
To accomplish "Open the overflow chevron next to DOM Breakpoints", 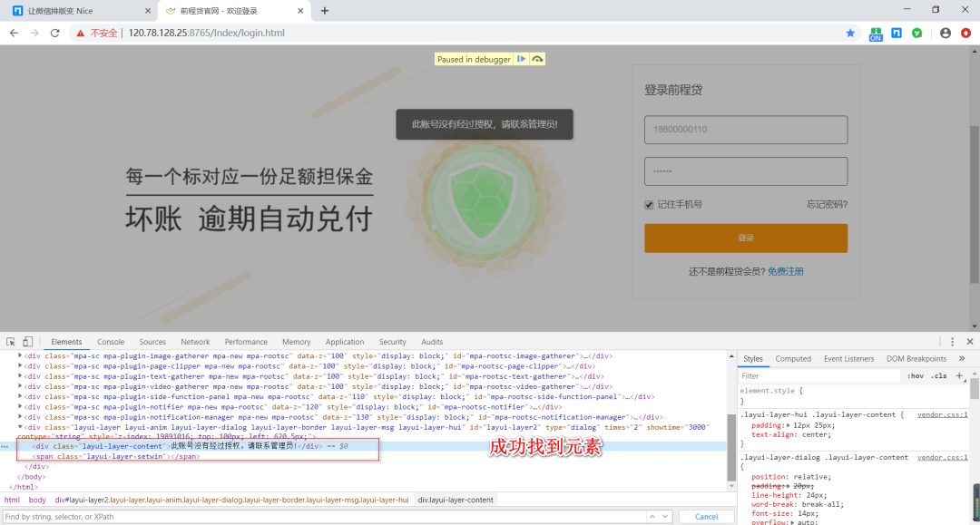I will [962, 358].
